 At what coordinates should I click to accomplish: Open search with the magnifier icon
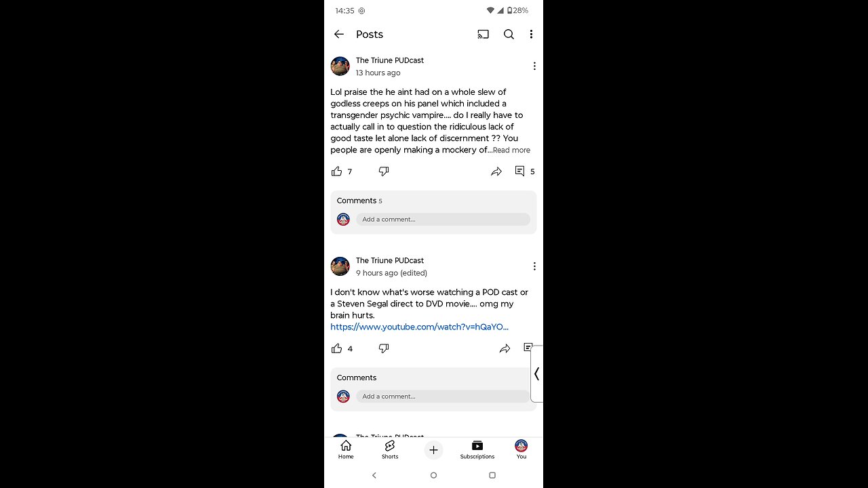(509, 35)
